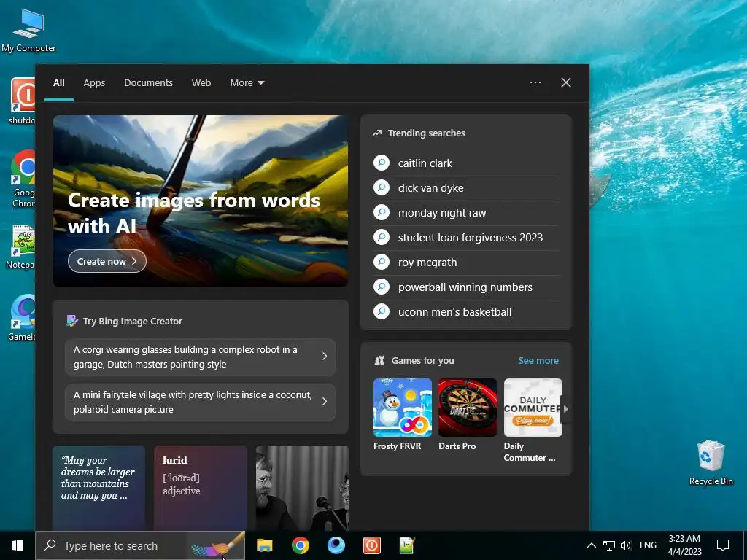Launch Chrome from the taskbar
The image size is (747, 560).
pyautogui.click(x=300, y=545)
